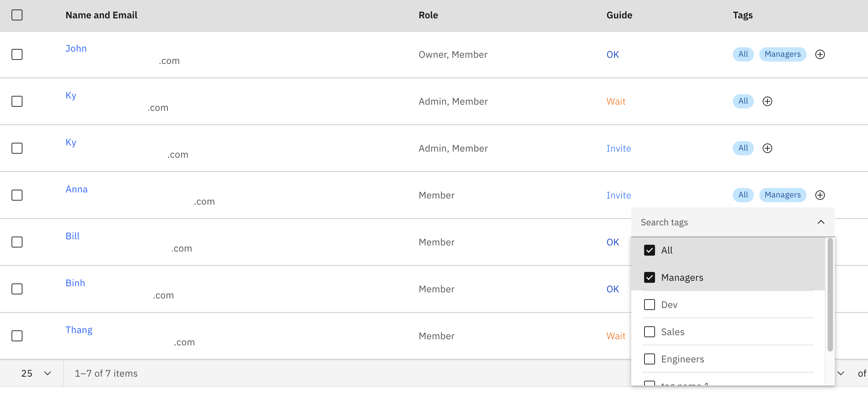This screenshot has width=868, height=395.
Task: Uncheck the Managers tag option
Action: click(x=649, y=277)
